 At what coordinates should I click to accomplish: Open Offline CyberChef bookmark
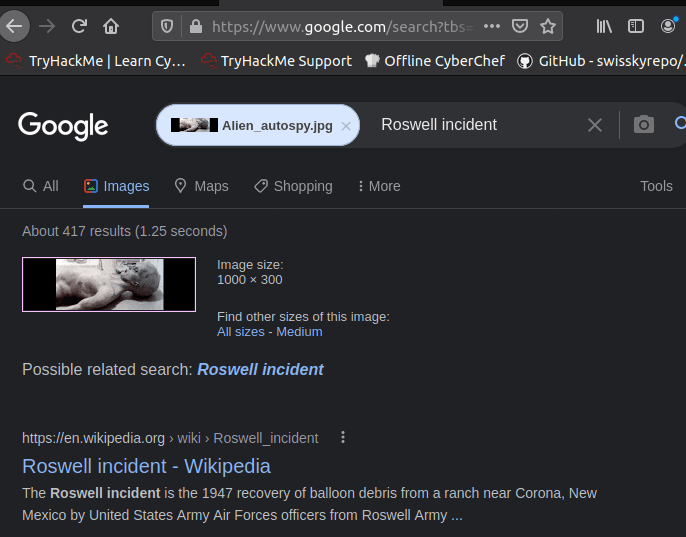click(435, 61)
